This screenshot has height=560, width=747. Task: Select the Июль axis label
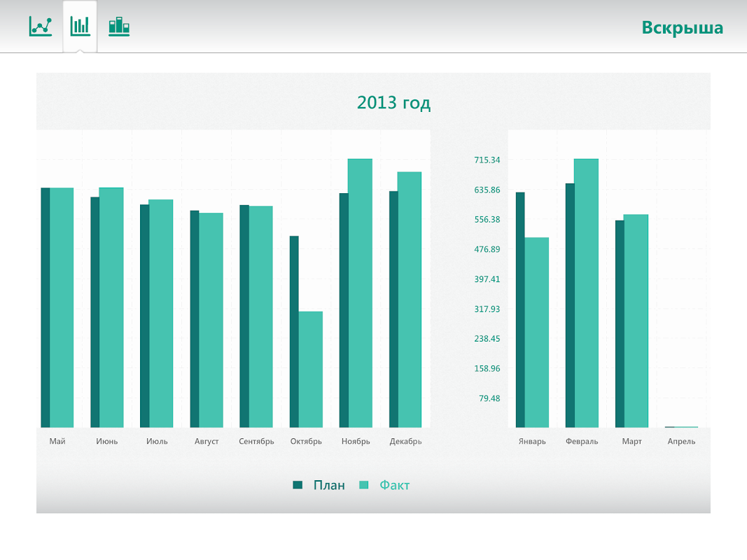click(157, 442)
